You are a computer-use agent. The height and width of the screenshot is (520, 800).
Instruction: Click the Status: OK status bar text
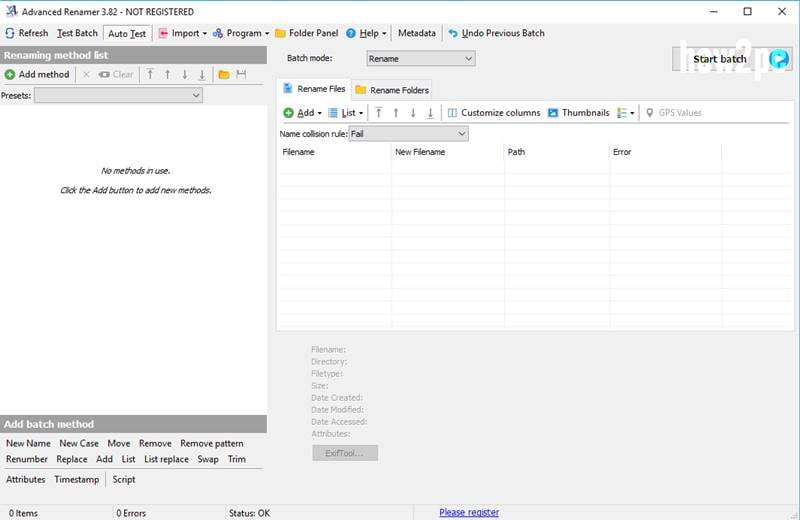249,513
